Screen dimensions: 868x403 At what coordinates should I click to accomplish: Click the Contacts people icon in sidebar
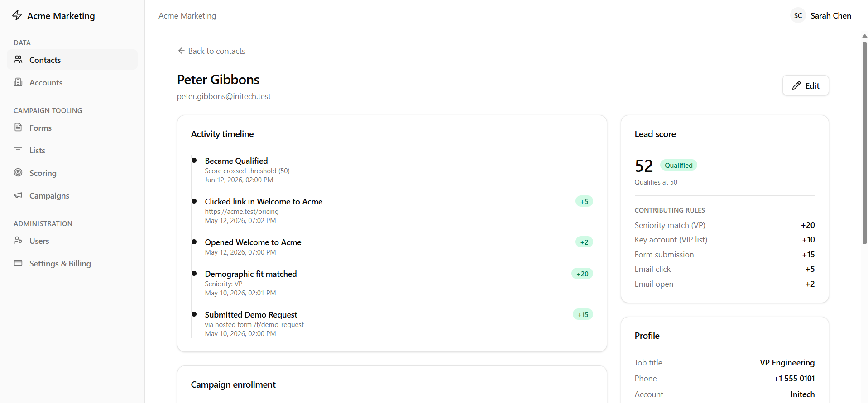pyautogui.click(x=18, y=59)
